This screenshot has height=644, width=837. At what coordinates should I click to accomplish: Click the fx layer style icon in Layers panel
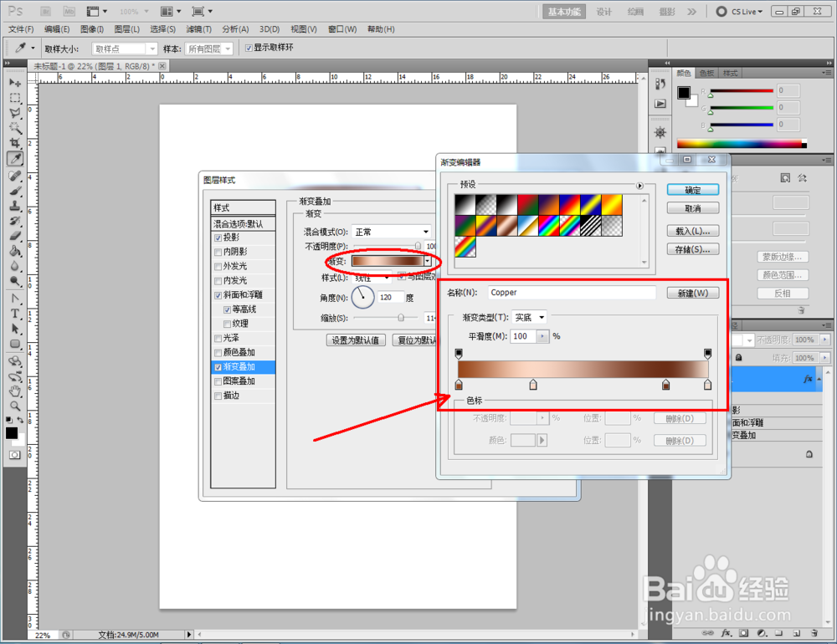[726, 633]
